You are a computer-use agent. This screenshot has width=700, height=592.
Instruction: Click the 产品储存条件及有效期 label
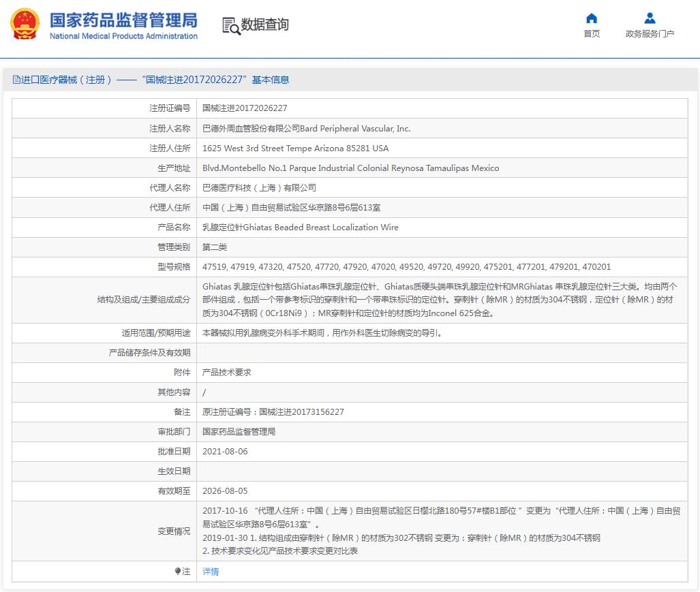pyautogui.click(x=149, y=352)
